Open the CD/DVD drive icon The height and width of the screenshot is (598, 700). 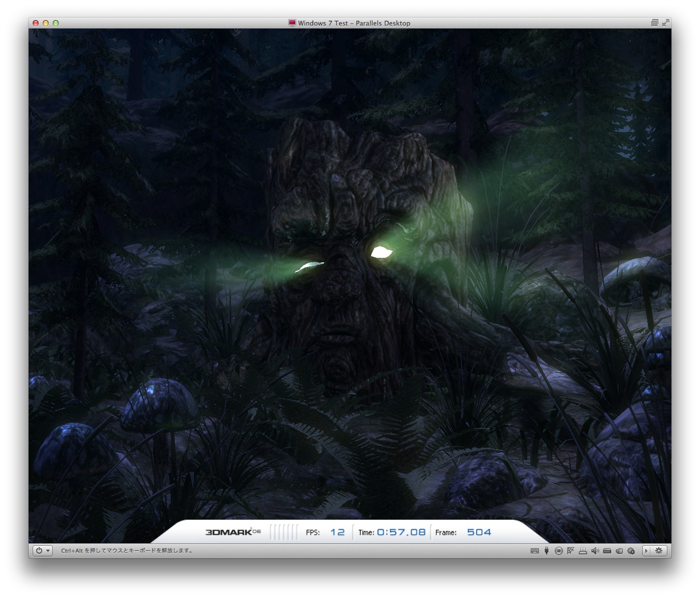point(559,551)
